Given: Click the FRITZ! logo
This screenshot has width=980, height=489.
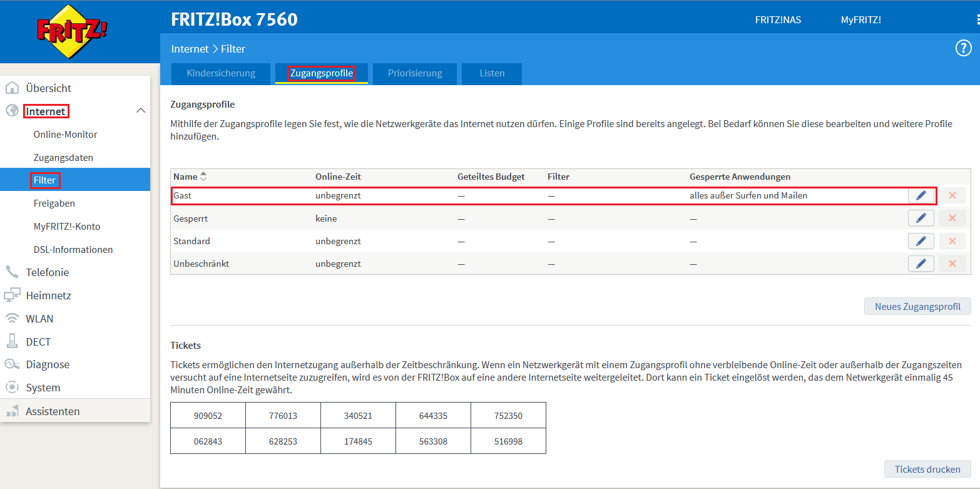Looking at the screenshot, I should (x=73, y=32).
